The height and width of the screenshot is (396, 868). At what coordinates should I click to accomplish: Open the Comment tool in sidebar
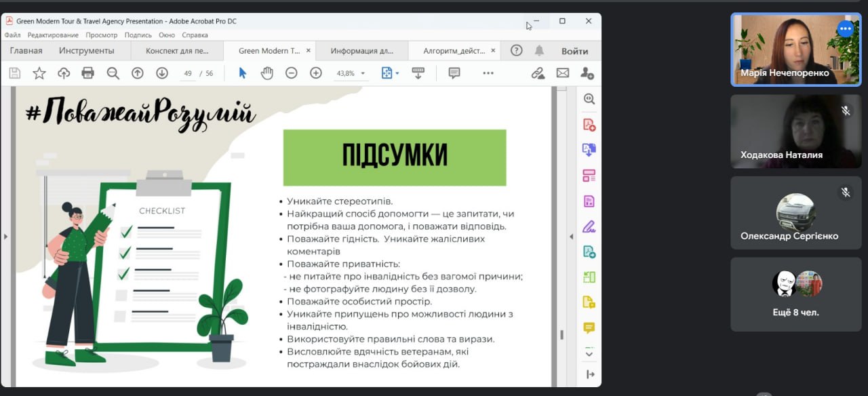point(589,328)
